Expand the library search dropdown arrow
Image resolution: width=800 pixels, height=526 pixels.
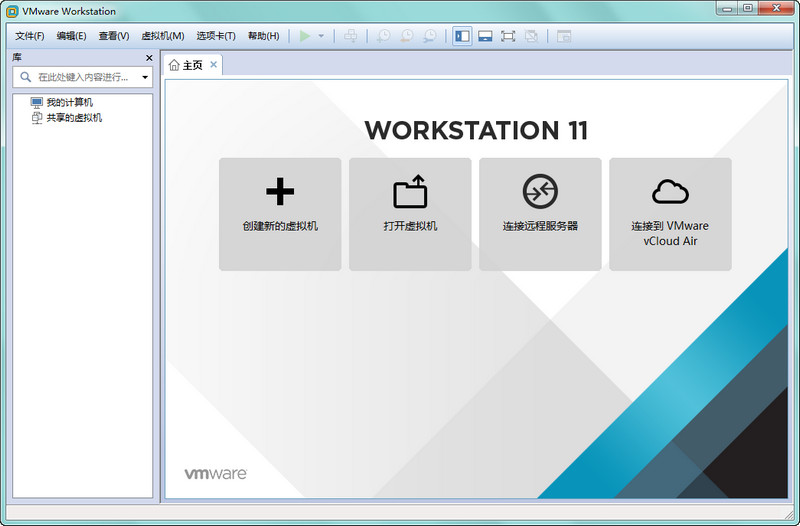click(145, 77)
